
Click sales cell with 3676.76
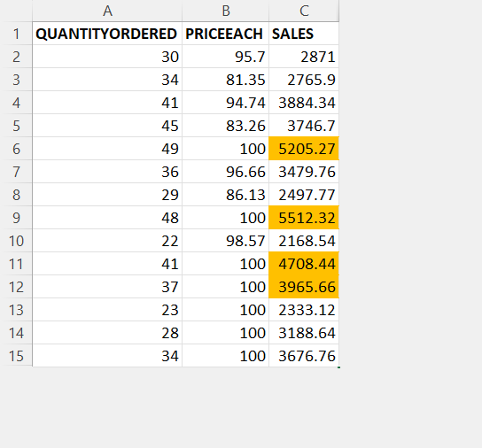point(304,356)
